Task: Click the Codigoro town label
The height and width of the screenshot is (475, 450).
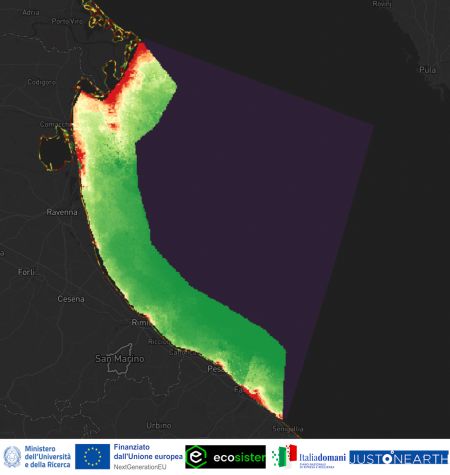Action: click(41, 82)
